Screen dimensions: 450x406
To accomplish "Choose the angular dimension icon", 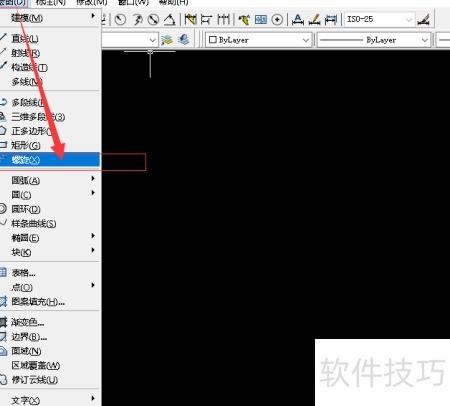I will tap(170, 20).
